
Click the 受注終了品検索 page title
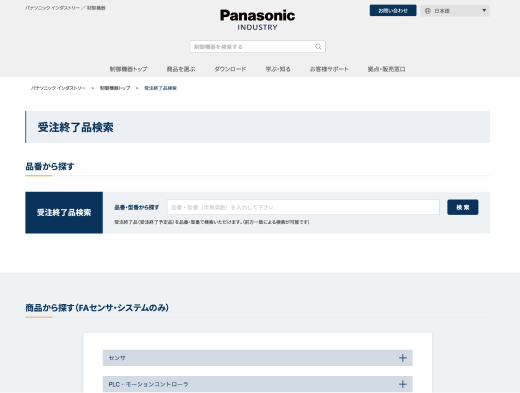pyautogui.click(x=75, y=127)
